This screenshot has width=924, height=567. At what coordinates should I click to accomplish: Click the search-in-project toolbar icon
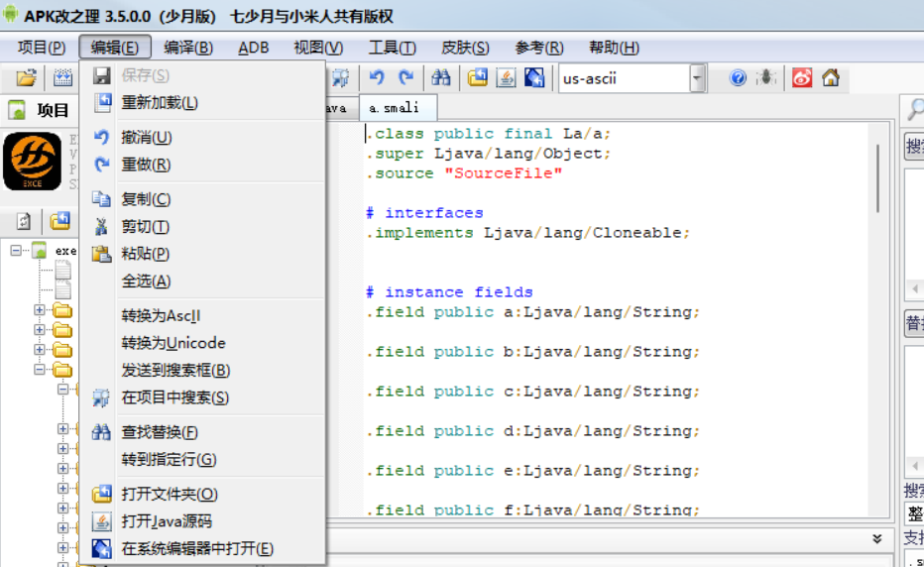(341, 77)
